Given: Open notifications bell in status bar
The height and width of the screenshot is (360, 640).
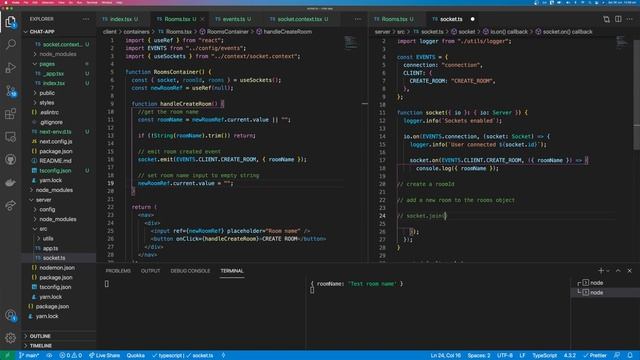Looking at the screenshot, I should 630,356.
